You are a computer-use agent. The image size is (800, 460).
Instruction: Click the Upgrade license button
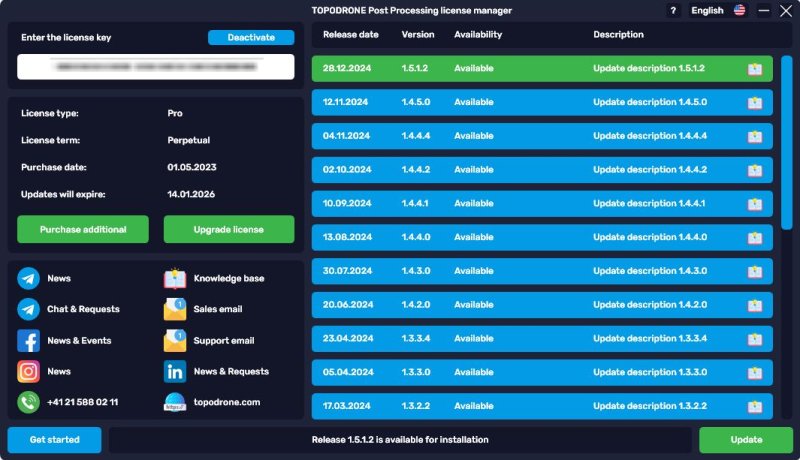tap(229, 229)
